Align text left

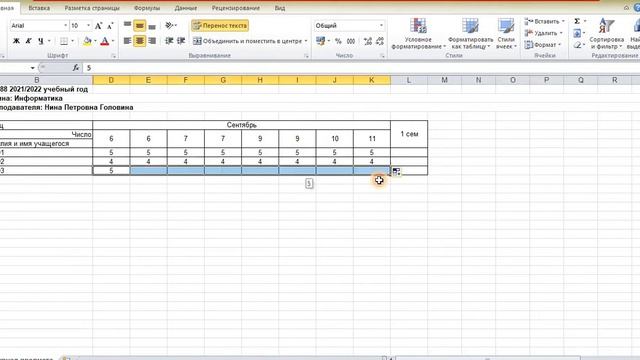pos(127,41)
